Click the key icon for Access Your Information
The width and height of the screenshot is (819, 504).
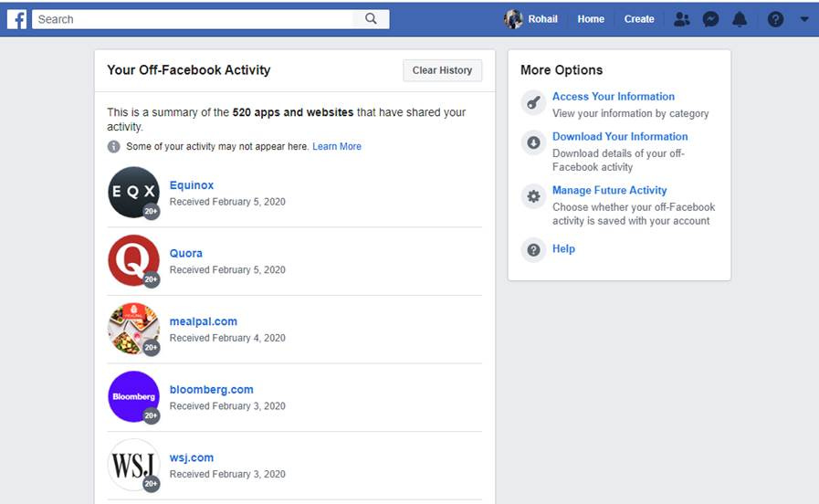click(533, 102)
